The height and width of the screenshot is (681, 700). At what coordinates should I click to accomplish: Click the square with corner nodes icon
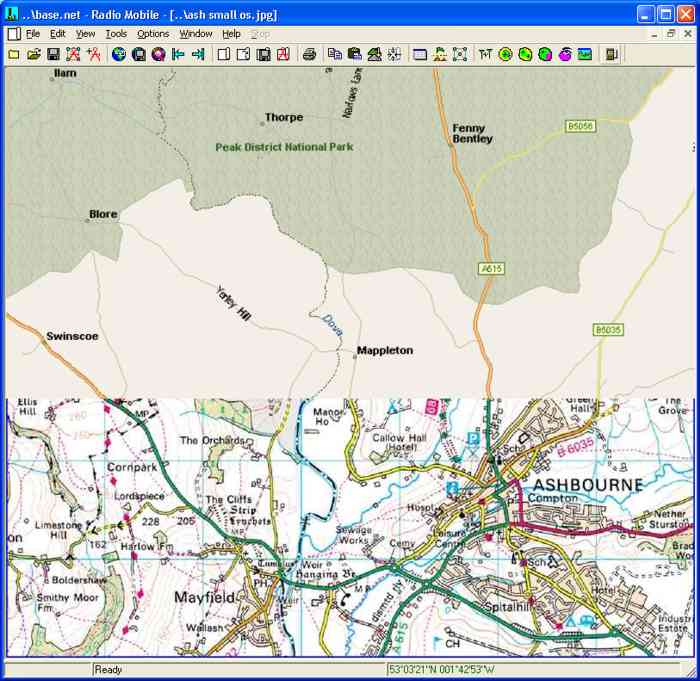(x=460, y=54)
